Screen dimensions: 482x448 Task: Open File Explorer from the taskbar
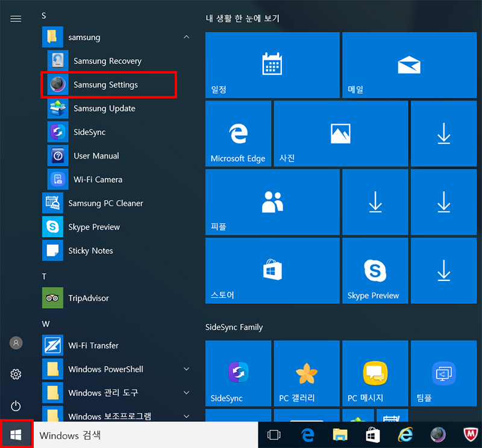coord(340,435)
